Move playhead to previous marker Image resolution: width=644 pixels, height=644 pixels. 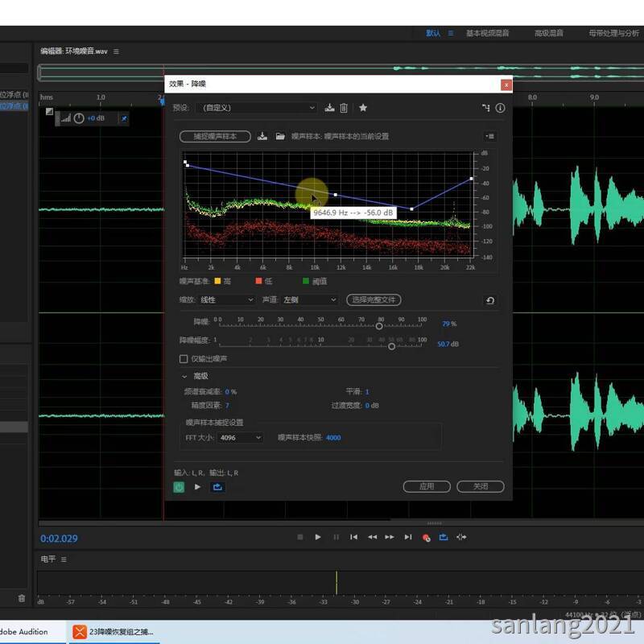pos(353,537)
